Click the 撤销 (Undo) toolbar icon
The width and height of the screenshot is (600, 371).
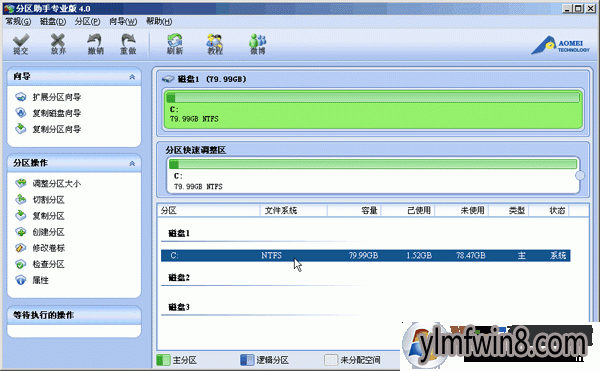(x=95, y=44)
